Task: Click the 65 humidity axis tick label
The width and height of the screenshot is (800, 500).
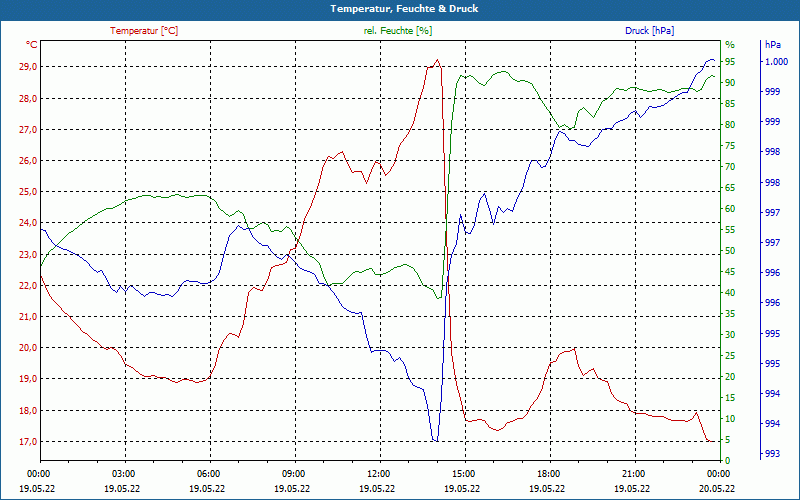Action: click(730, 188)
